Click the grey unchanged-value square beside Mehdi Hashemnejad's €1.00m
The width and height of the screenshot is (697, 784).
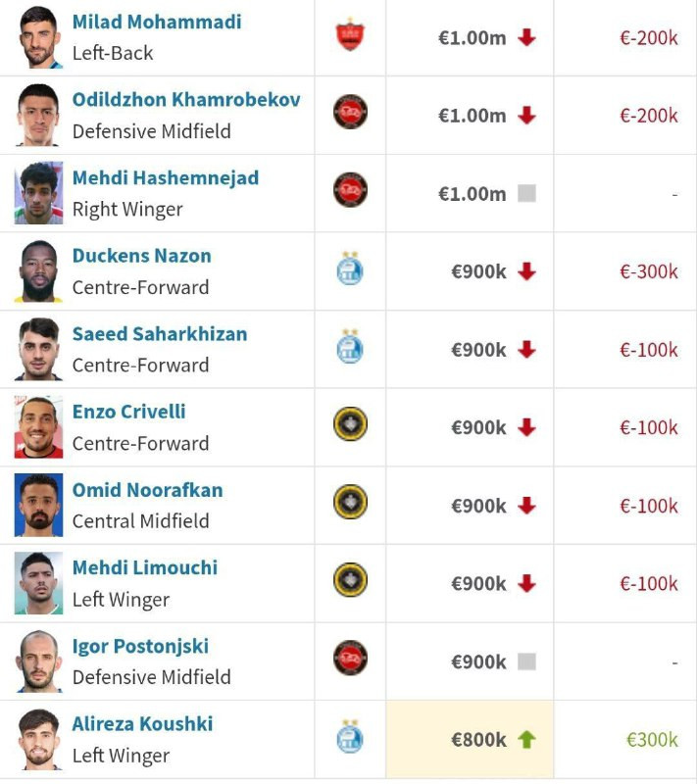coord(526,193)
